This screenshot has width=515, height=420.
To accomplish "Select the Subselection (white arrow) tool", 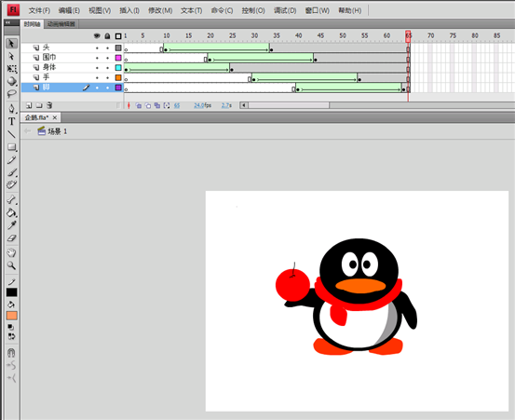I will (11, 57).
